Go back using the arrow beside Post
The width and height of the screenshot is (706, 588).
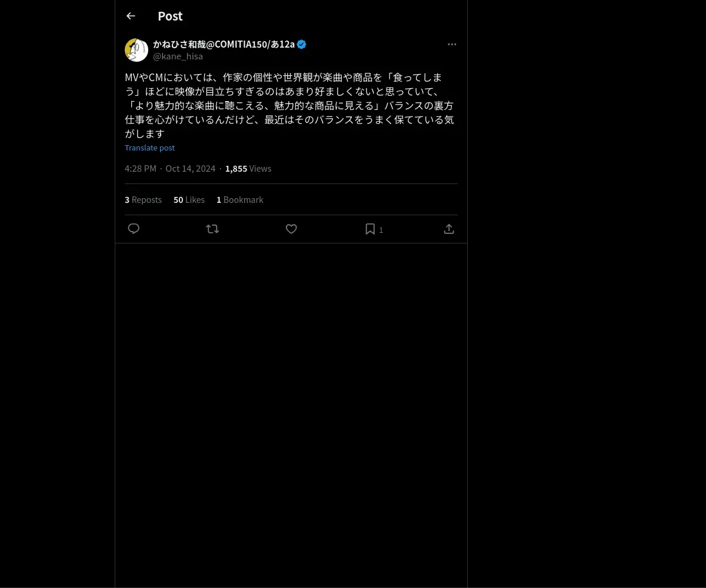point(131,16)
